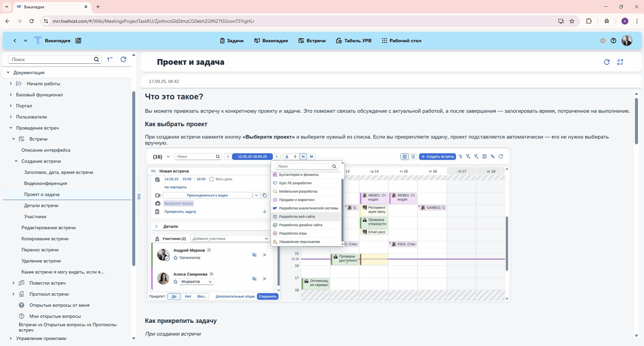Click the magnifier icon in the sidebar search
644x346 pixels.
(x=97, y=59)
